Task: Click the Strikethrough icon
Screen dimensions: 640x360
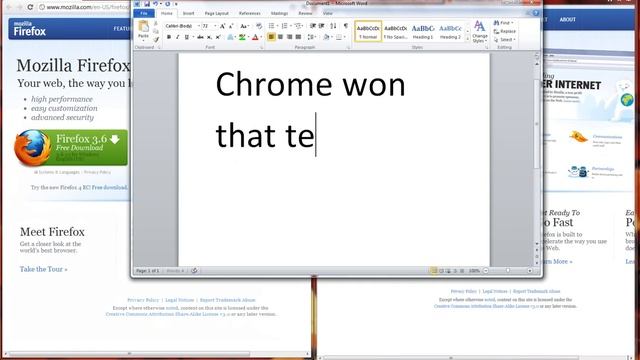Action: pos(200,37)
